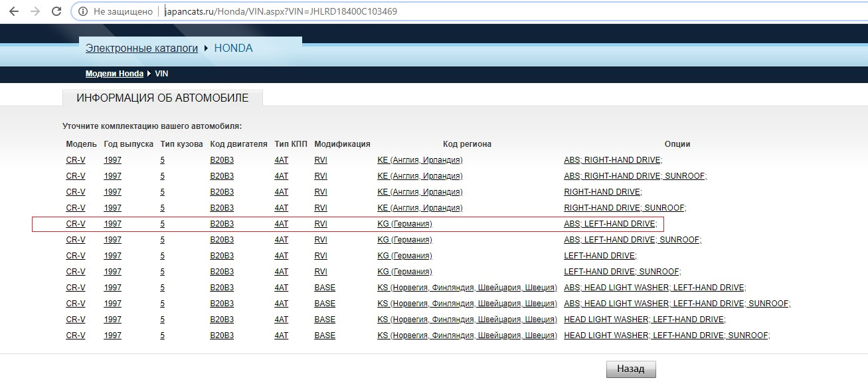Click CR-V model in last row

76,335
